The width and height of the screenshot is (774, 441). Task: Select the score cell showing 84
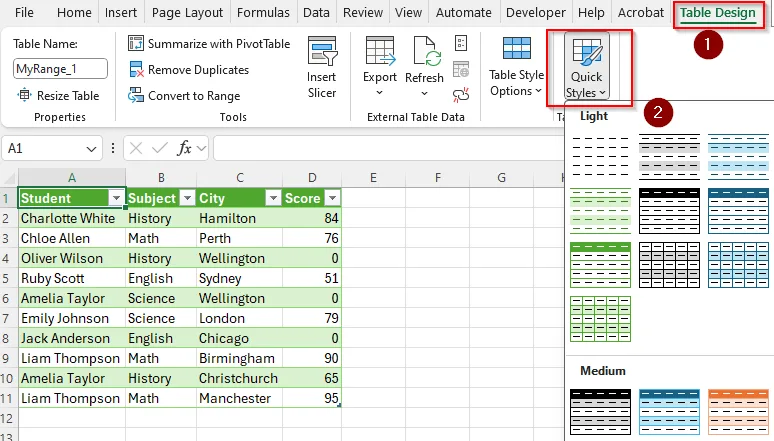311,218
